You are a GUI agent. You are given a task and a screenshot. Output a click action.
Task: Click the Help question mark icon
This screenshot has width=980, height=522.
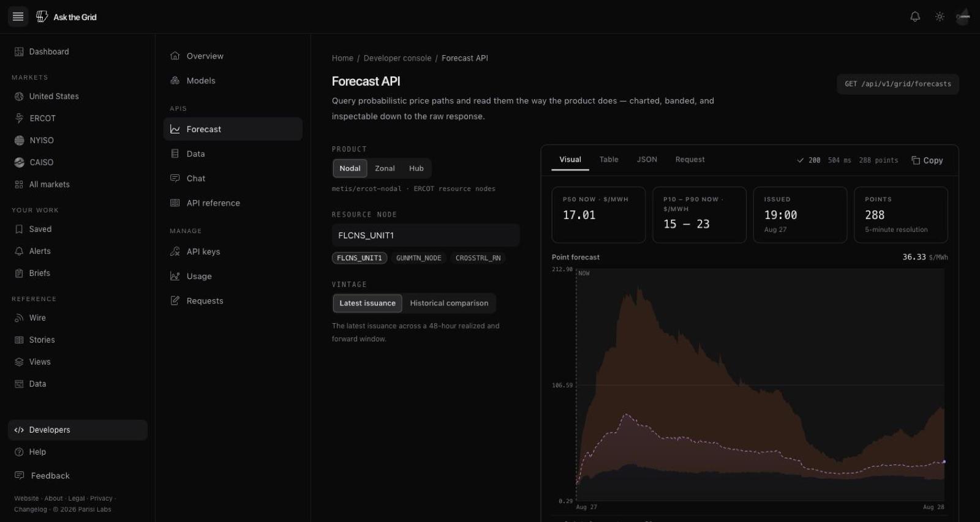pos(19,452)
